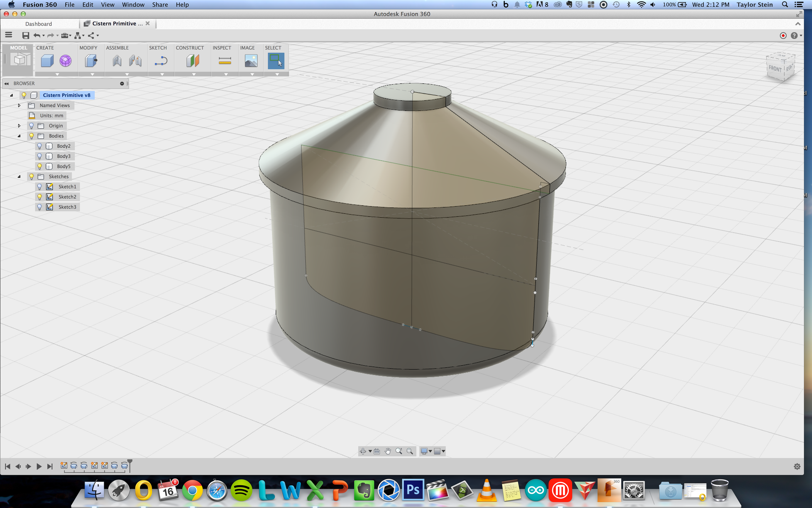Start a Joint command in ASSEMBLE panel
The height and width of the screenshot is (508, 812).
(117, 61)
